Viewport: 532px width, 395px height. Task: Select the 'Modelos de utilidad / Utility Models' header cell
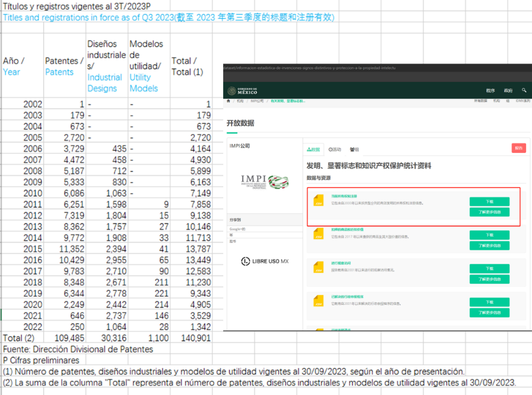149,66
